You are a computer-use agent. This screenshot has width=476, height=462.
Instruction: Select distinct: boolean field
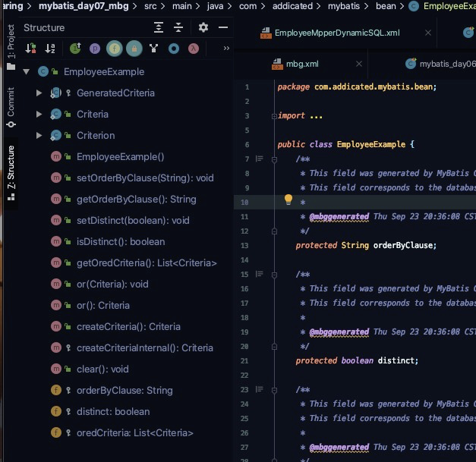[x=113, y=412]
